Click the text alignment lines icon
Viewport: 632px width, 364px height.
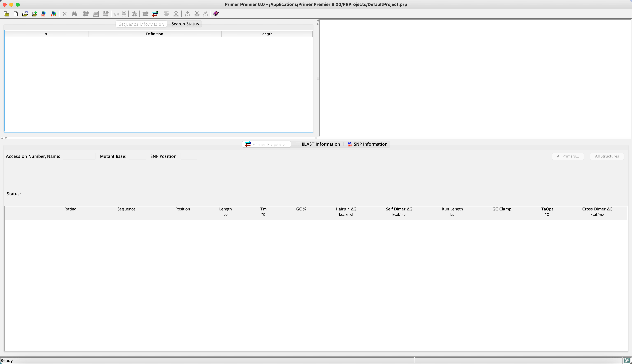tap(167, 14)
